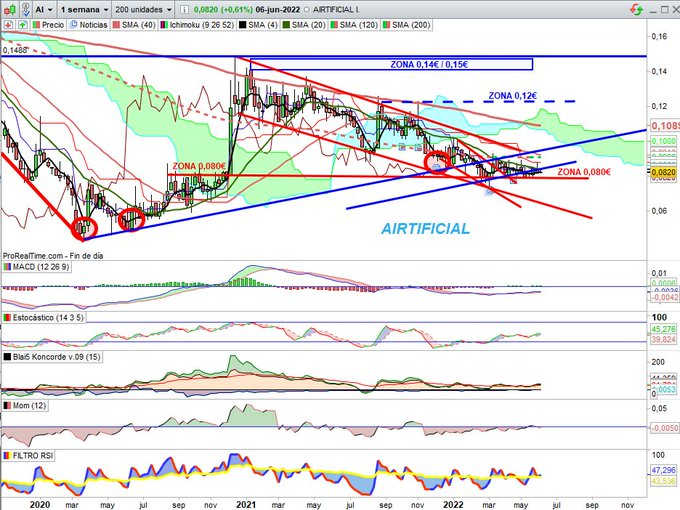
Task: Click the FILTRO RSI panel color icon
Action: click(x=7, y=455)
